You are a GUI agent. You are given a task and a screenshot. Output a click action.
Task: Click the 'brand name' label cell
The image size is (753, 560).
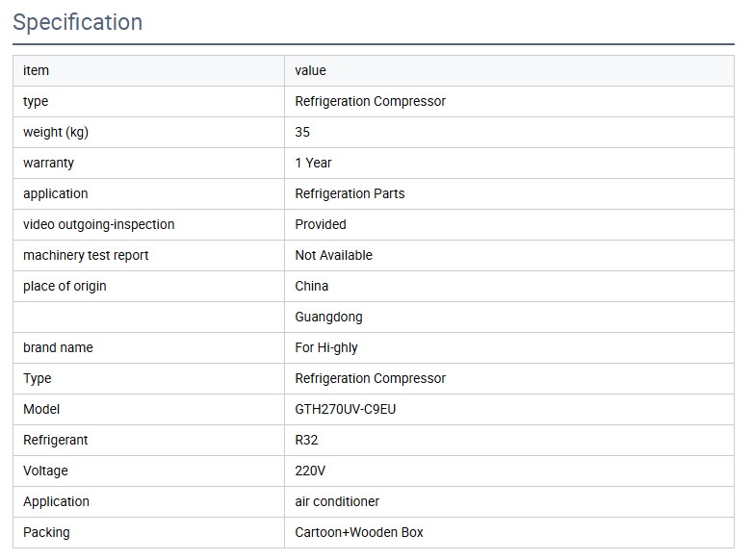[x=58, y=347]
